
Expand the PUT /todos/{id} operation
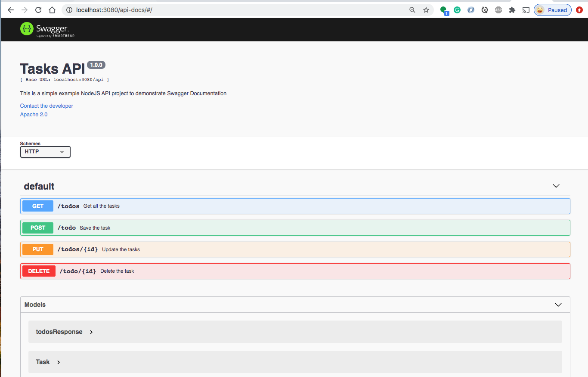[x=295, y=249]
